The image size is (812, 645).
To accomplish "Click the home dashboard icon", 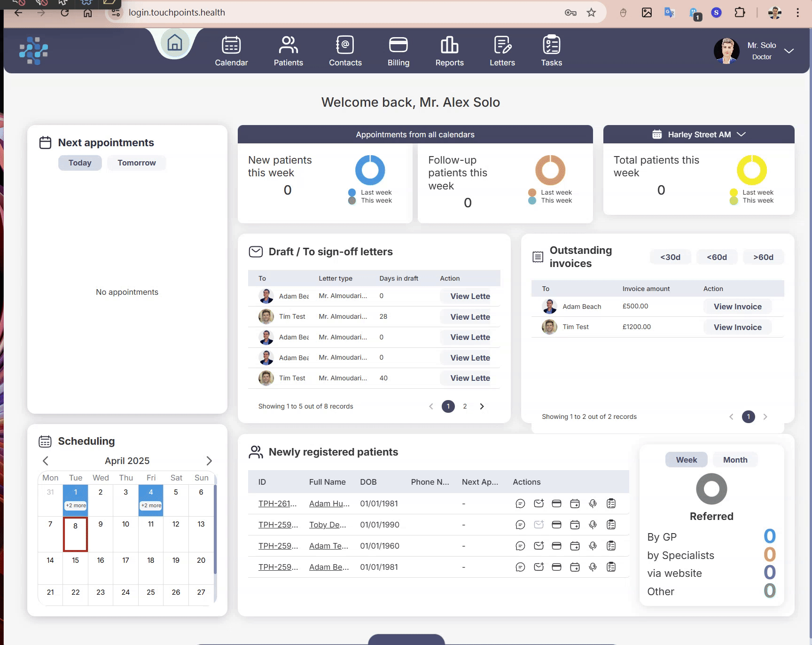I will coord(175,43).
